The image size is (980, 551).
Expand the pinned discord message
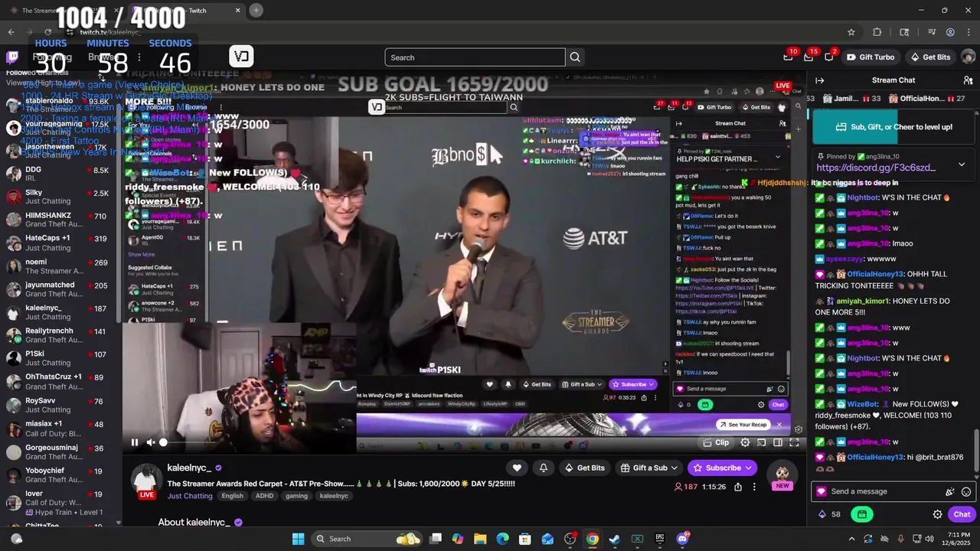pos(962,165)
